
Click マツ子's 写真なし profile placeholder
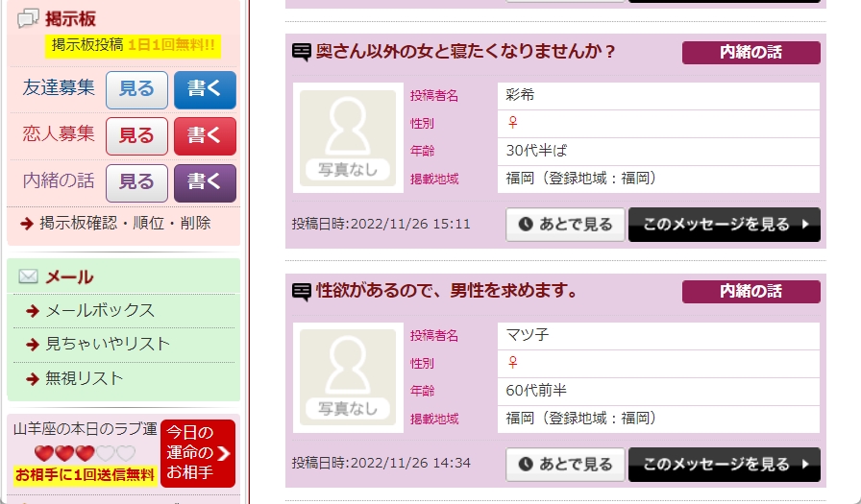[x=348, y=377]
